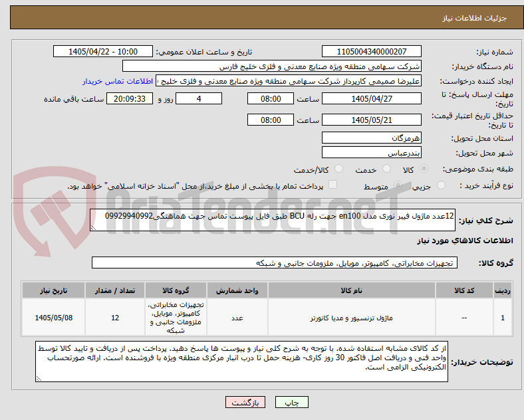This screenshot has width=524, height=420.
Task: Click the بازگشت (back) button
Action: pyautogui.click(x=245, y=402)
